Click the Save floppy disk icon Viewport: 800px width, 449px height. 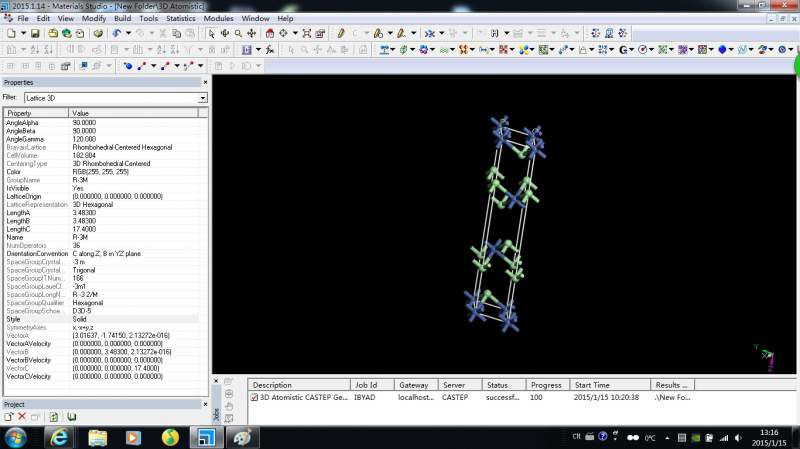pyautogui.click(x=36, y=33)
